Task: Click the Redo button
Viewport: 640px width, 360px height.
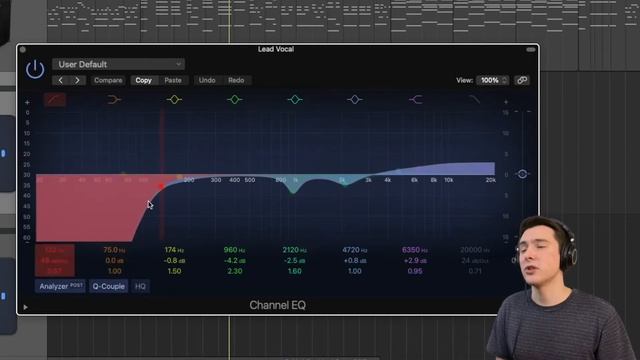Action: (236, 80)
